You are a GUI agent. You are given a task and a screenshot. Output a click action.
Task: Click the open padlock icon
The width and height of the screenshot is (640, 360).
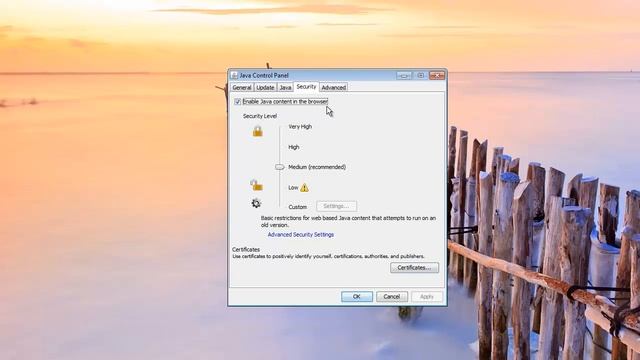256,185
